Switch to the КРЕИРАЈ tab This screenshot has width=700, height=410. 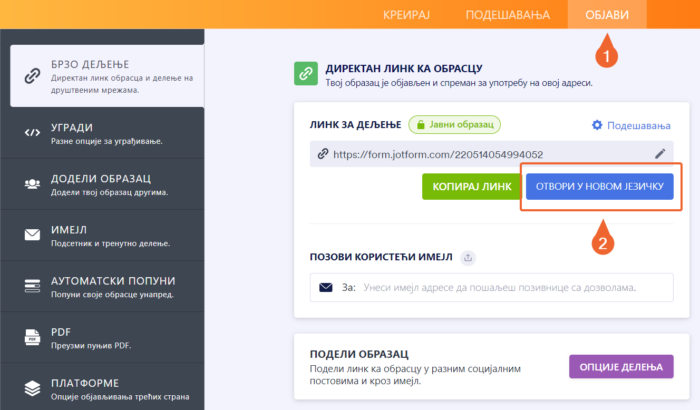406,15
